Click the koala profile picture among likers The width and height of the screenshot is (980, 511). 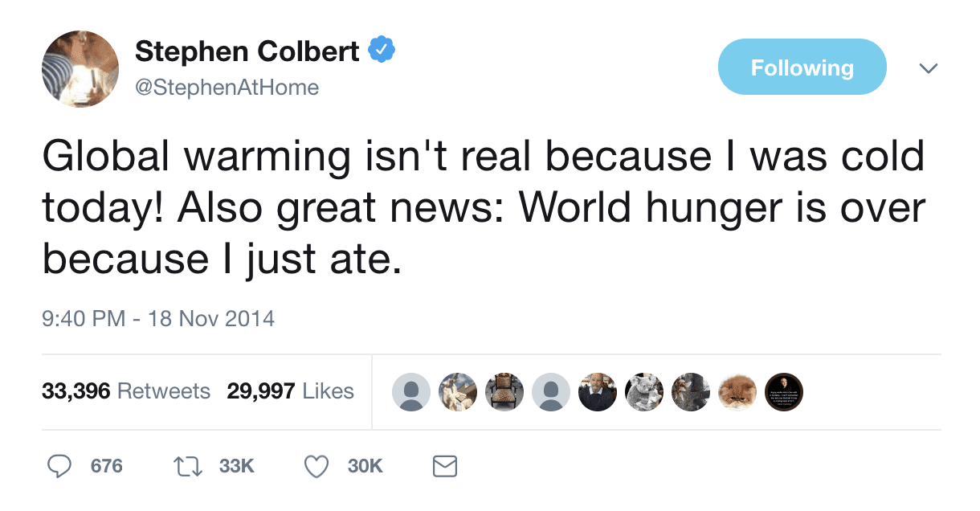644,392
